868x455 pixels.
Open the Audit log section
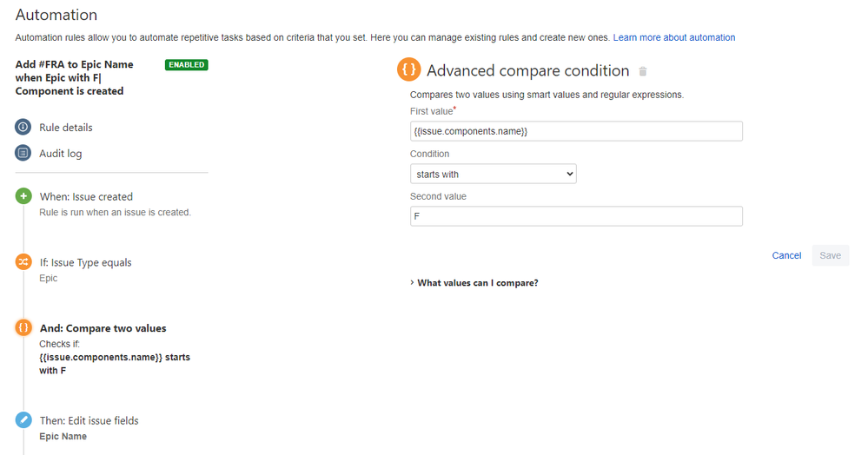click(x=61, y=154)
